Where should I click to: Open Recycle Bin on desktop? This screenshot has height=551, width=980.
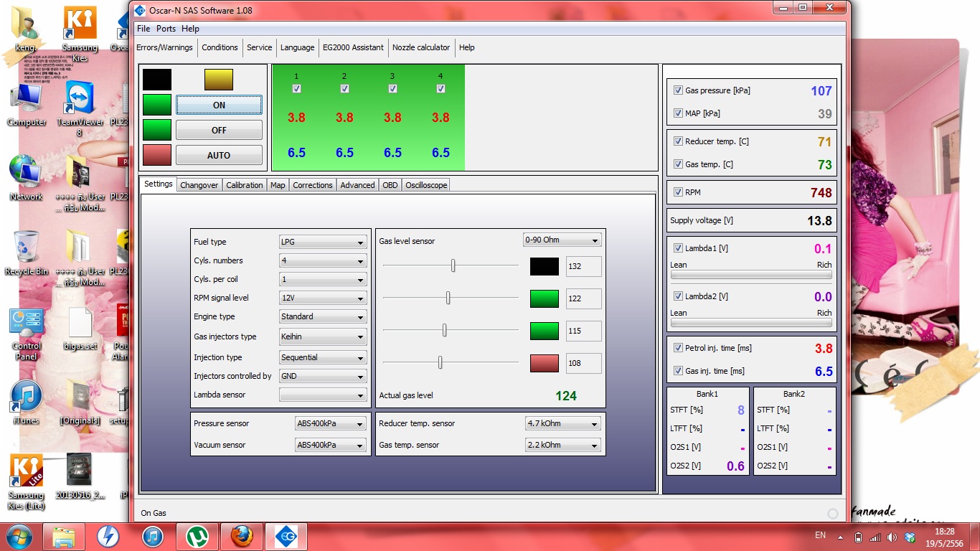pos(27,253)
